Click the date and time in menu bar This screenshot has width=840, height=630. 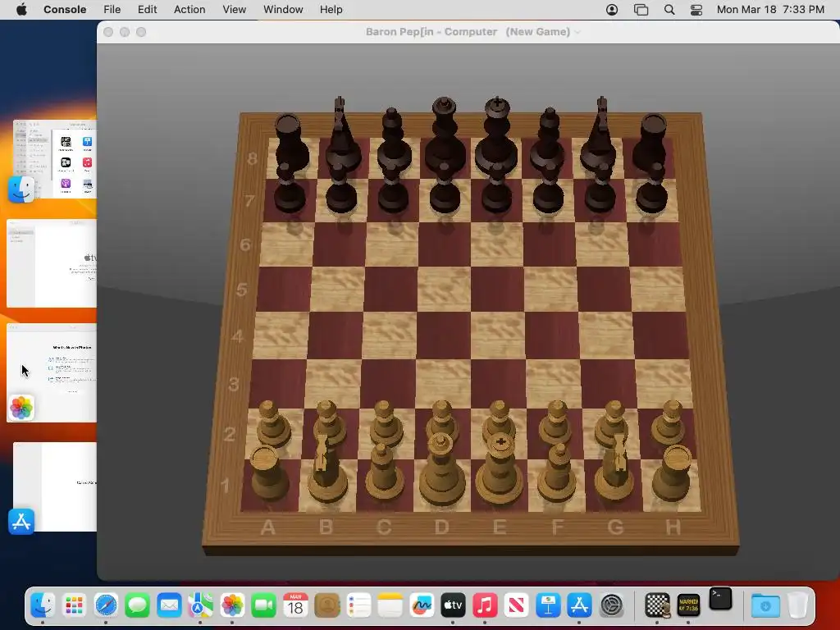point(770,10)
